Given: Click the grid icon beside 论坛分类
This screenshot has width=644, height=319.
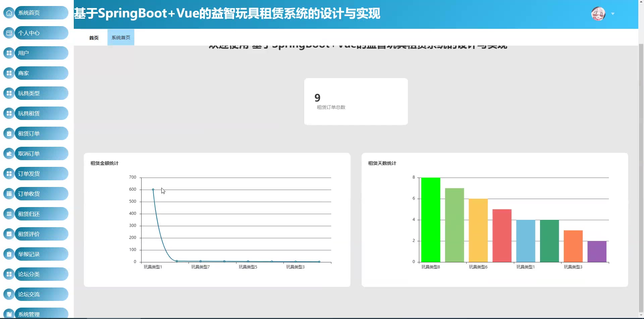Looking at the screenshot, I should [x=9, y=274].
